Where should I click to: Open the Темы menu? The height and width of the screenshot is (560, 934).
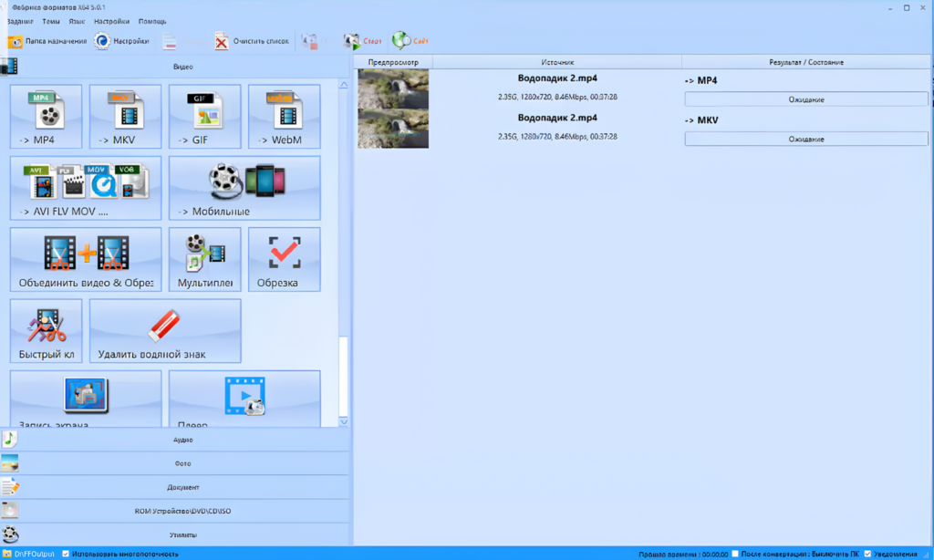pos(51,22)
